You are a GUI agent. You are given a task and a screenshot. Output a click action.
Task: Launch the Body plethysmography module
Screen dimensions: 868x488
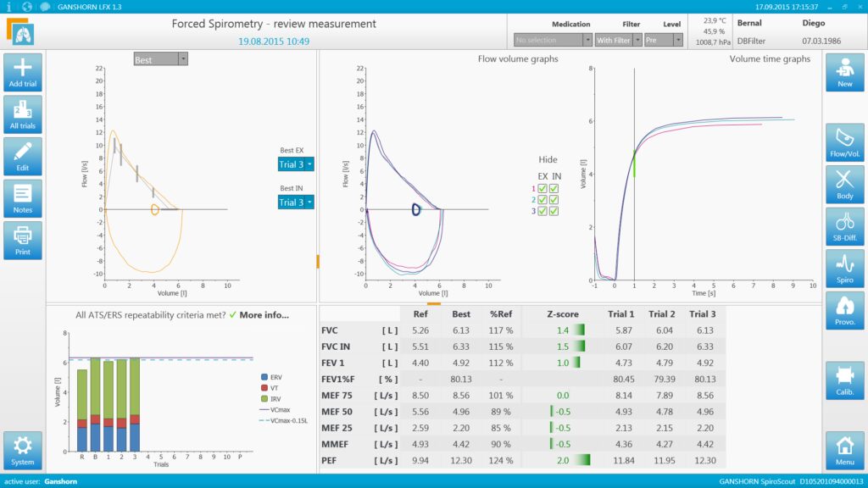pos(845,184)
